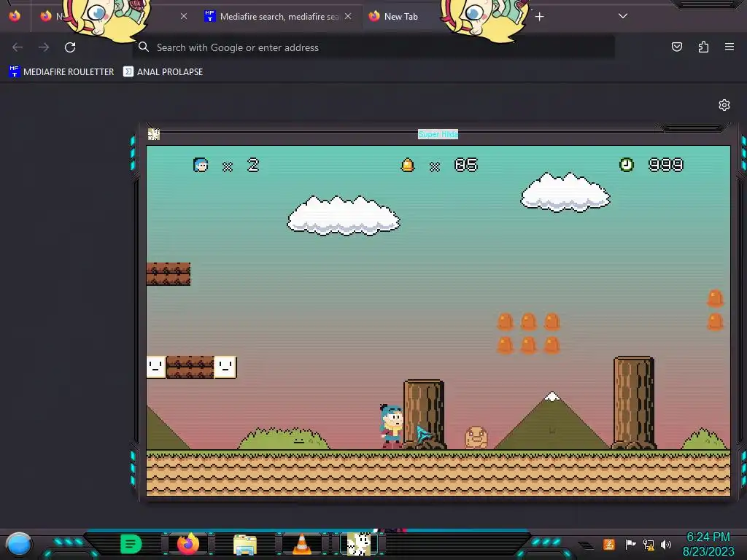This screenshot has height=560, width=747.
Task: Focus the search or enter address field
Action: click(374, 47)
